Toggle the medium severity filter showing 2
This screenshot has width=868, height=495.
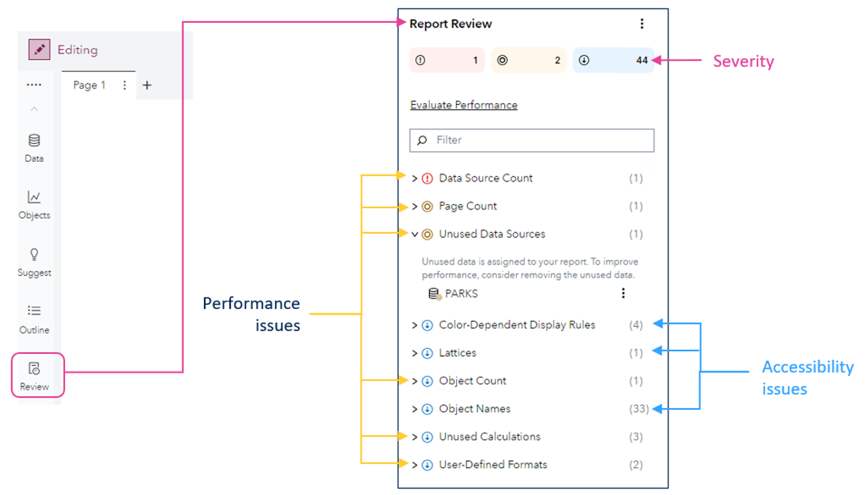(x=529, y=61)
